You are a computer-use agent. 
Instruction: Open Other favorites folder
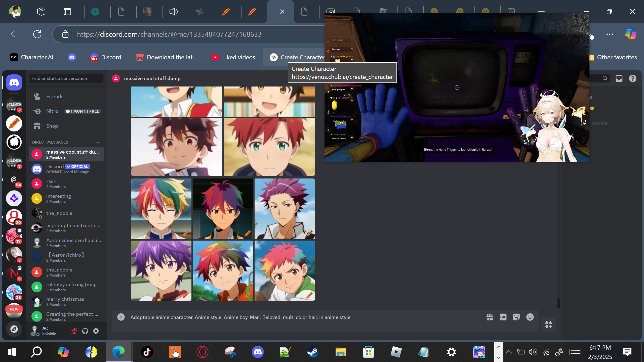click(613, 57)
